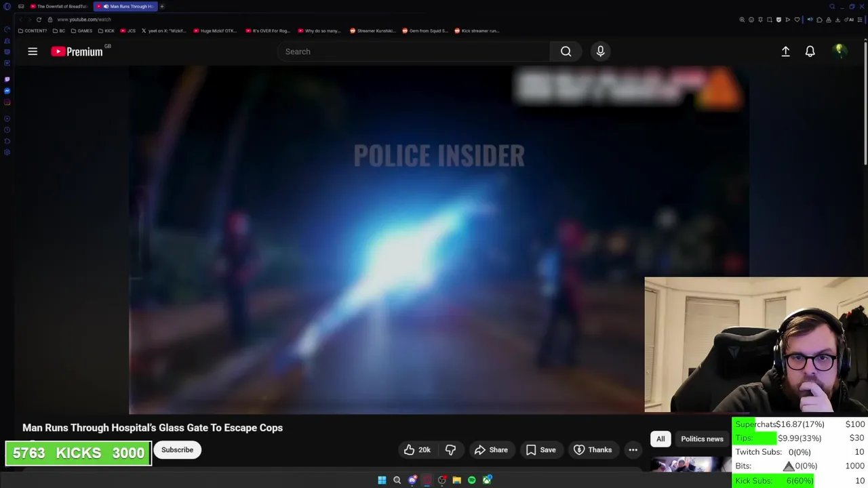Select the Politics news chip
Screen dimensions: 868x488
coord(702,439)
